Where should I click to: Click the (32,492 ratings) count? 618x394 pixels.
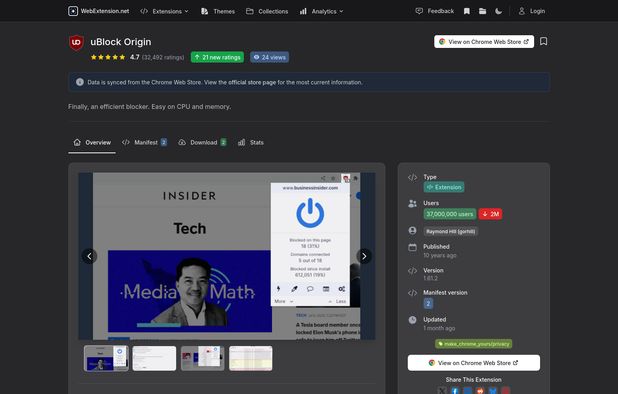[x=163, y=58]
